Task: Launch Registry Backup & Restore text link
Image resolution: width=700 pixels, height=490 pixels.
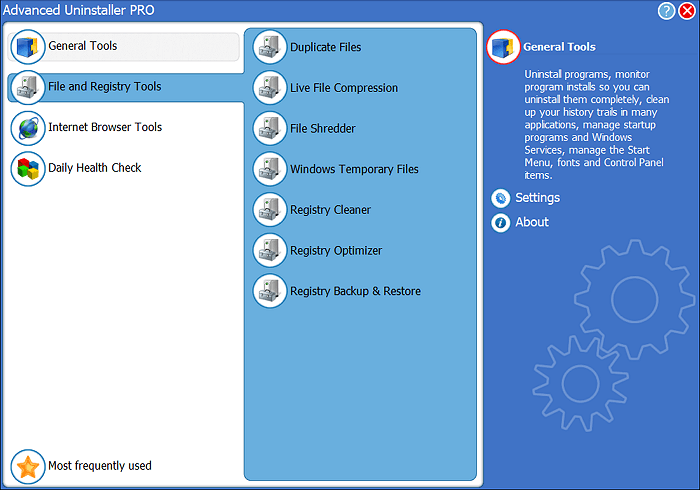Action: [x=355, y=291]
